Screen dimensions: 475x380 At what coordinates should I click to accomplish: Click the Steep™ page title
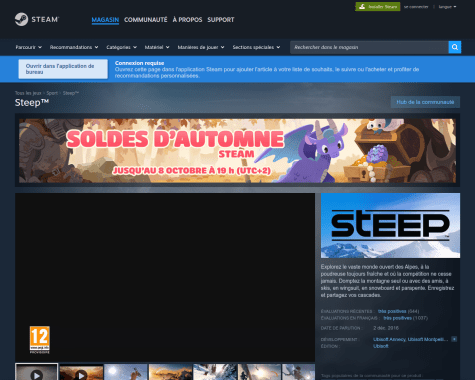[32, 103]
